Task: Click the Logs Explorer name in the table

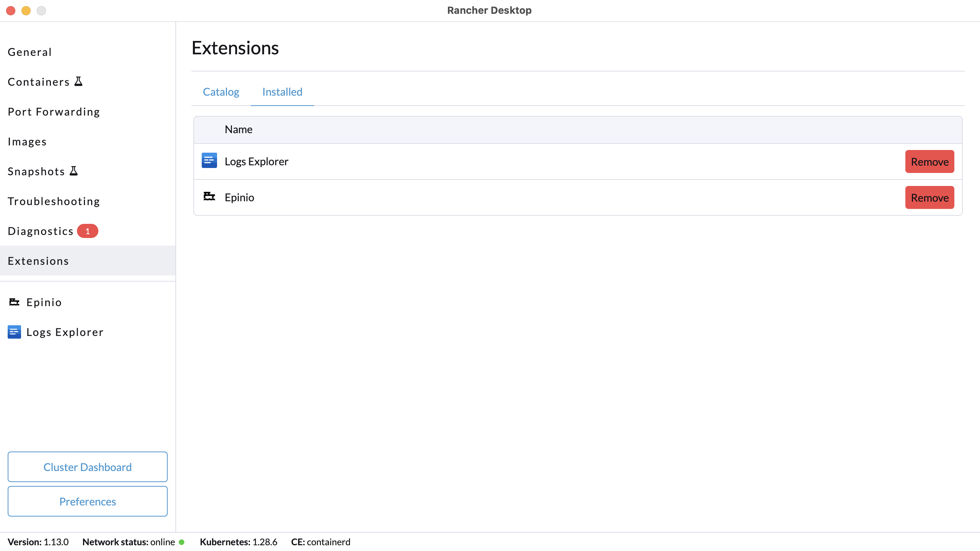Action: pyautogui.click(x=256, y=161)
